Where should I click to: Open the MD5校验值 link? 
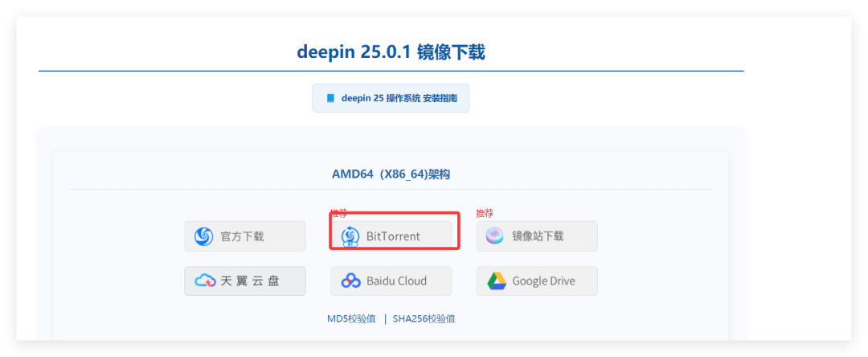point(350,318)
